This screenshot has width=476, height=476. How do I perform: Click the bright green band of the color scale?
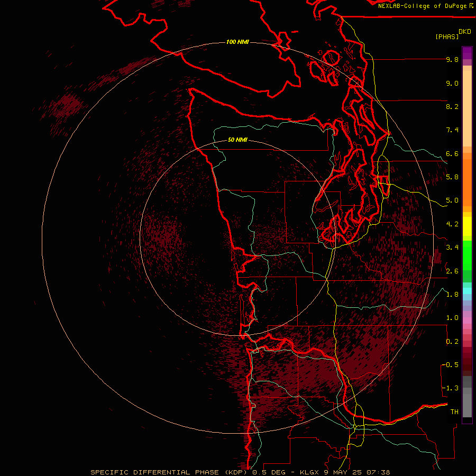pos(467,255)
